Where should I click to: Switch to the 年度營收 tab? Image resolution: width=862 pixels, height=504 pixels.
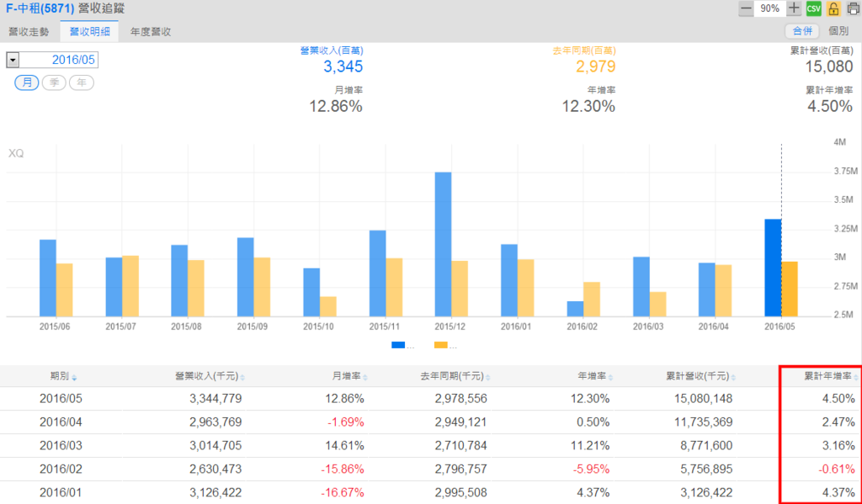click(151, 32)
